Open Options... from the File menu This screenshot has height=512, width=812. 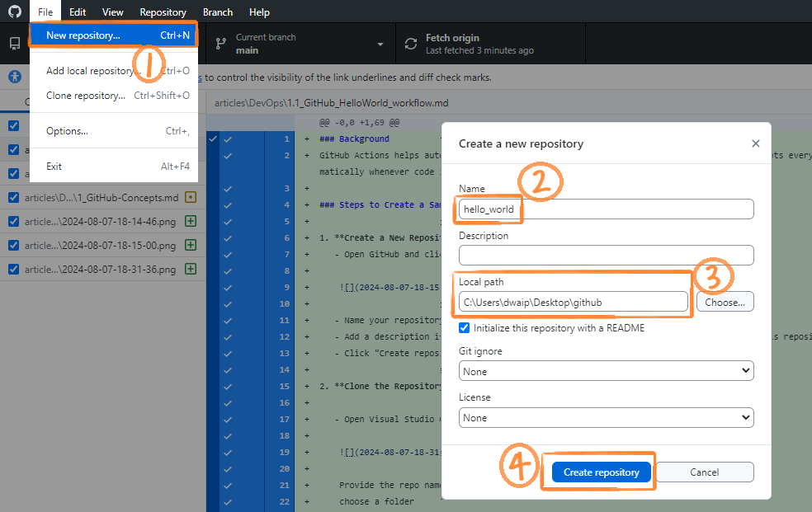click(x=113, y=131)
